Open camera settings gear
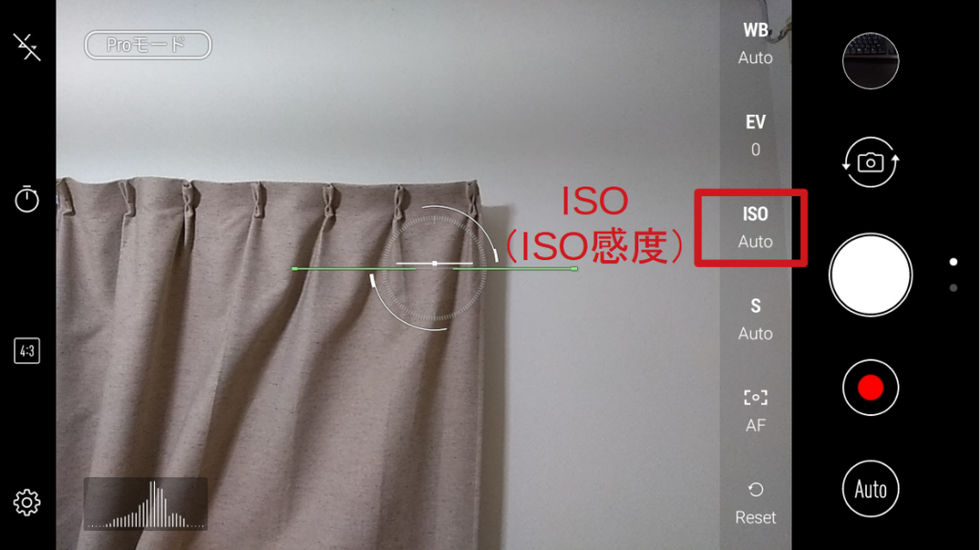This screenshot has width=980, height=550. point(27,502)
